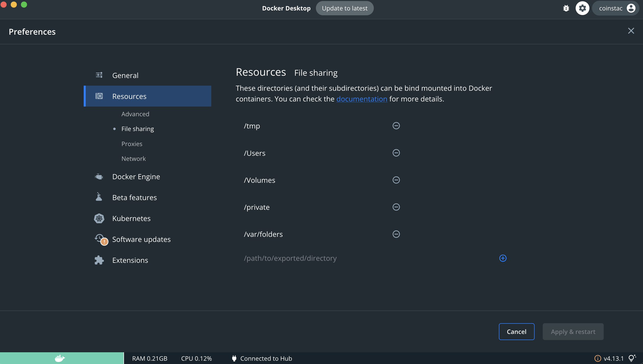Click the plug icon in status bar
Viewport: 643px width, 364px height.
234,358
